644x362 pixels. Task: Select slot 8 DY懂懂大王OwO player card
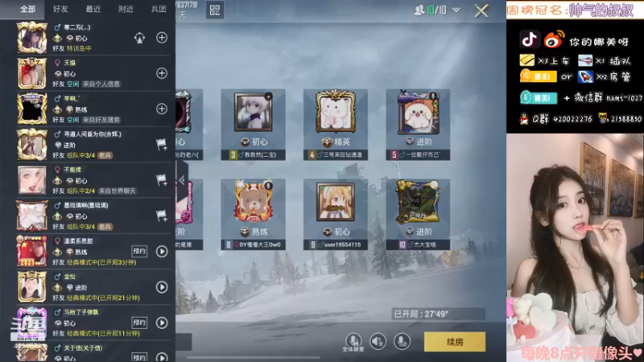click(253, 214)
